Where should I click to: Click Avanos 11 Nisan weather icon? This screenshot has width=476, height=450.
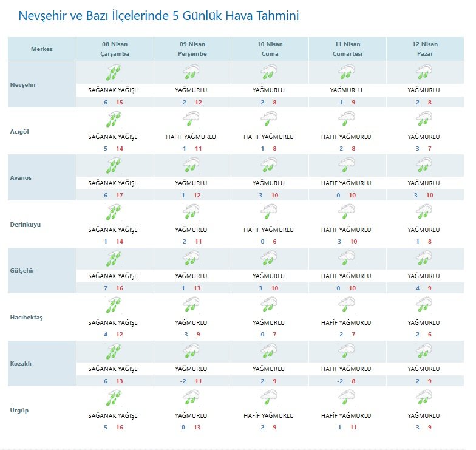346,166
